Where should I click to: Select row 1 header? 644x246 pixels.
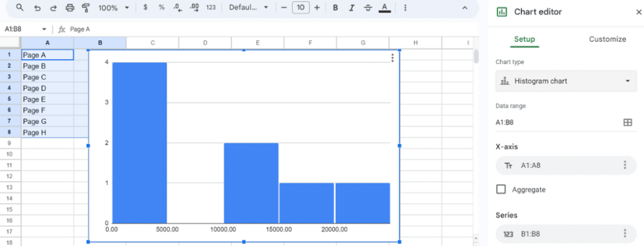(x=10, y=55)
